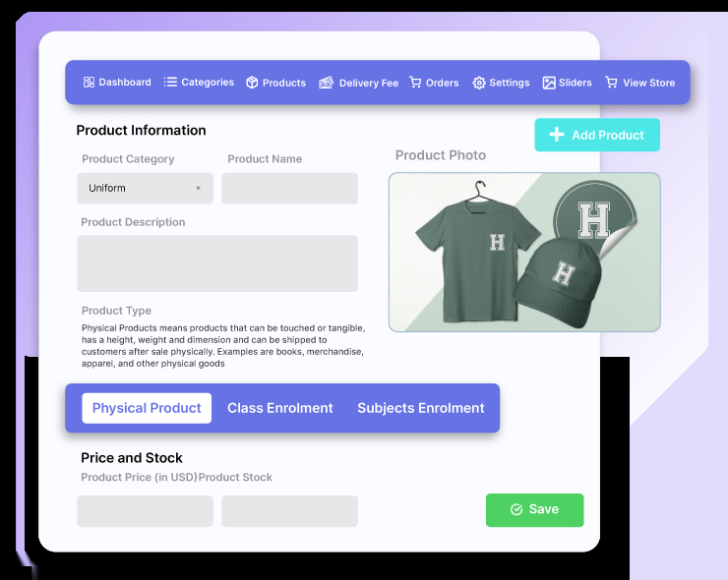Image resolution: width=728 pixels, height=580 pixels.
Task: Click the View Store cart icon
Action: [x=612, y=83]
